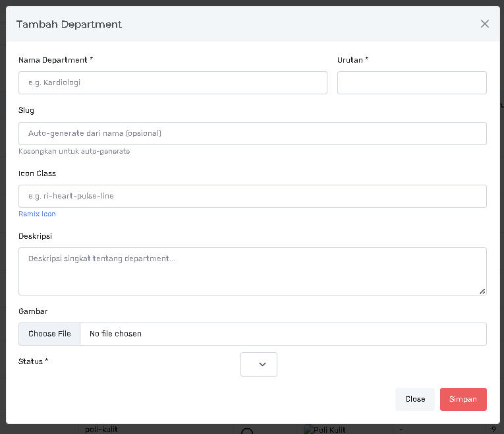Expand the Status dropdown
Image resolution: width=504 pixels, height=434 pixels.
[x=259, y=364]
